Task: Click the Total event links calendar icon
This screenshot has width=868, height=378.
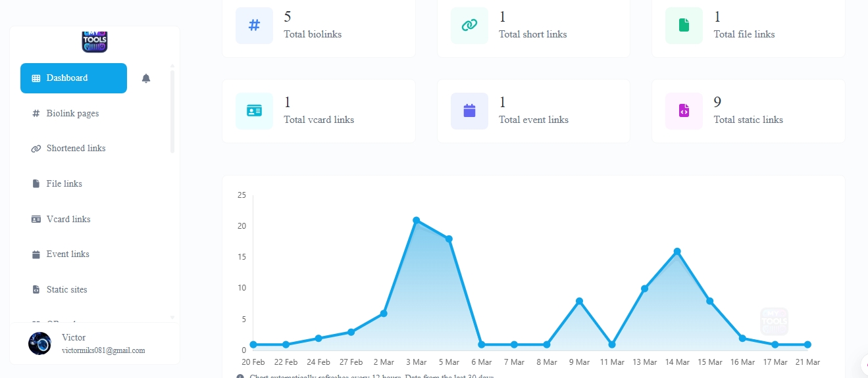Action: point(469,110)
